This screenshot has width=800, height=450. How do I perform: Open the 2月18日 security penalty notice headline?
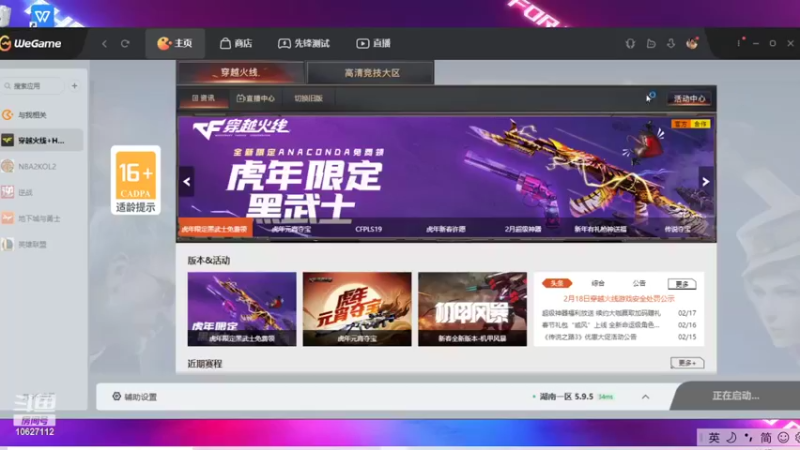pyautogui.click(x=619, y=298)
